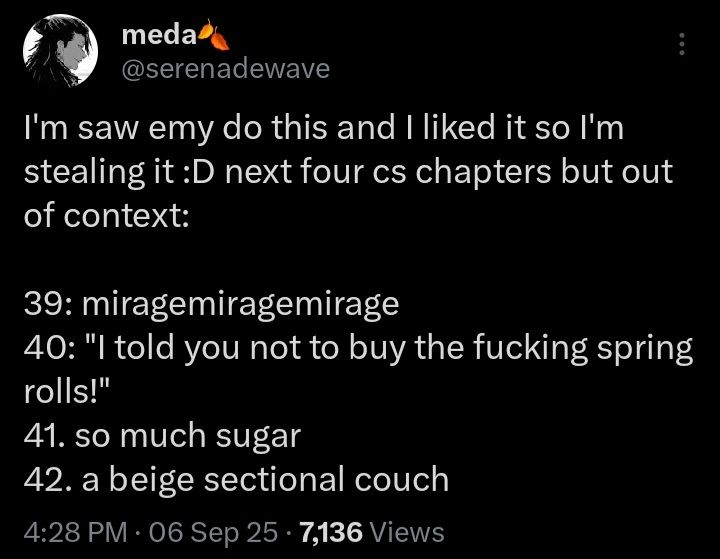The width and height of the screenshot is (720, 559).
Task: Select the line 41. so much sugar
Action: 162,436
